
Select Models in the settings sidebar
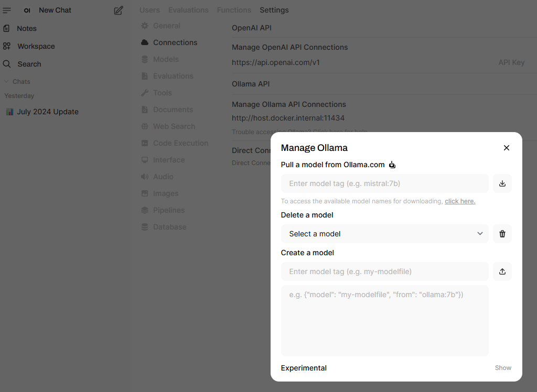coord(166,59)
